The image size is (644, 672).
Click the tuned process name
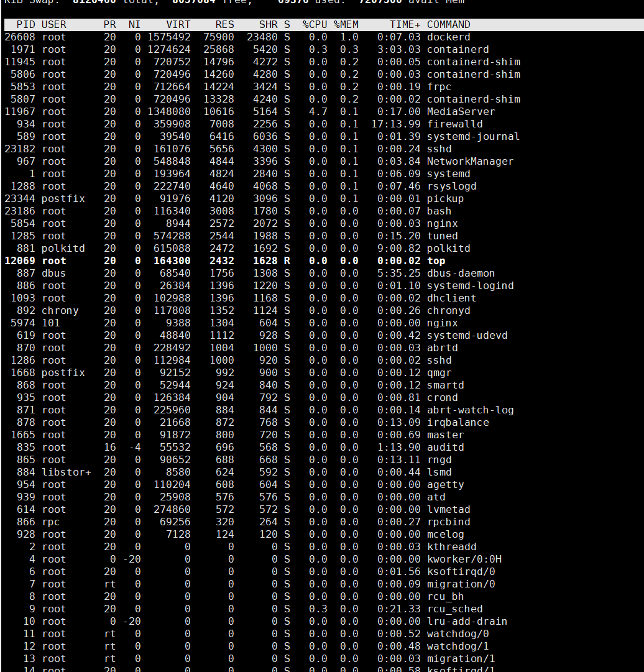[442, 236]
